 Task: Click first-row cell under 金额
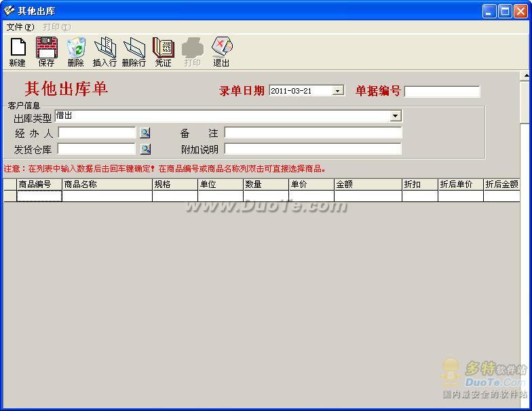click(368, 196)
